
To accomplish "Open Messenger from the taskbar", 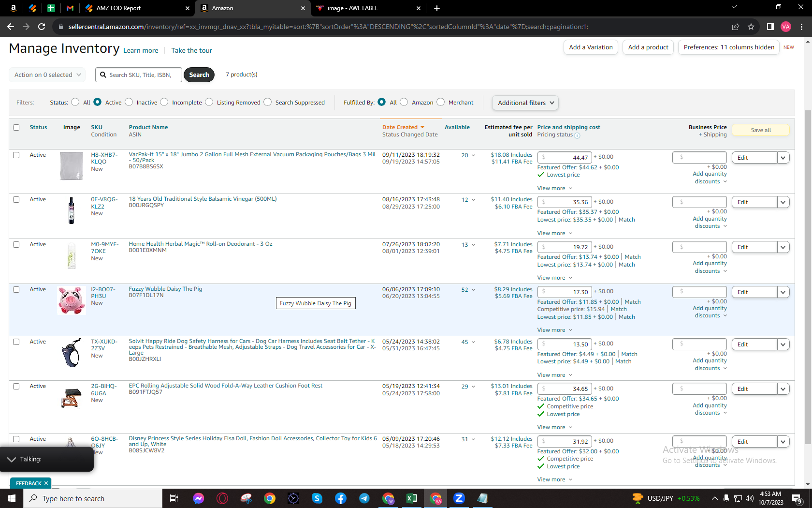I will point(199,498).
